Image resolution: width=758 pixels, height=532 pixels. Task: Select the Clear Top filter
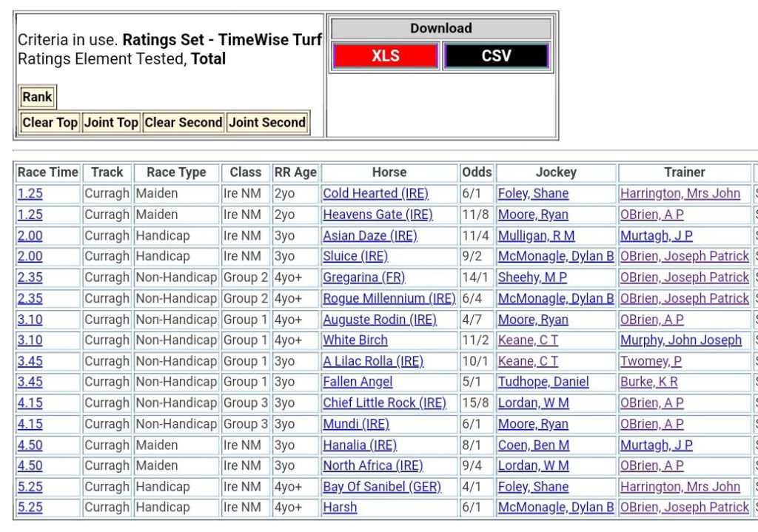(x=50, y=123)
